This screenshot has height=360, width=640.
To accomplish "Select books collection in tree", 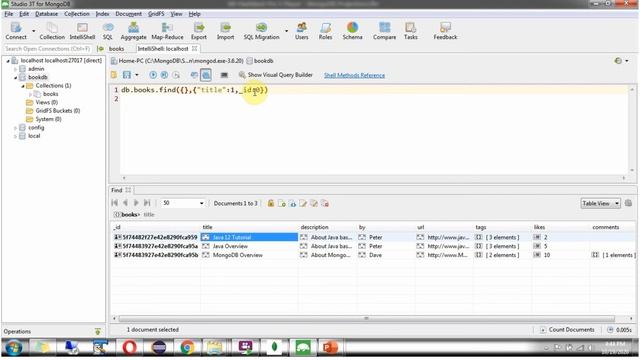I will [x=51, y=94].
